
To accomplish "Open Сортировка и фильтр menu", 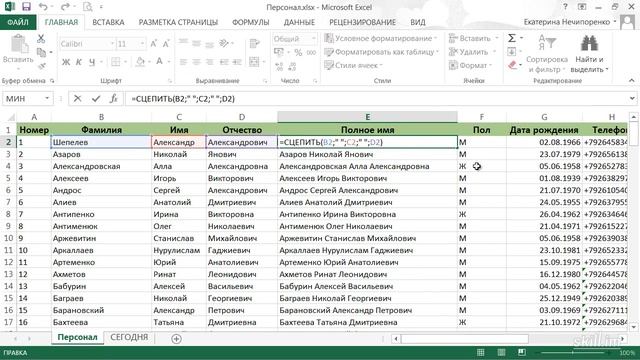I will tap(547, 54).
